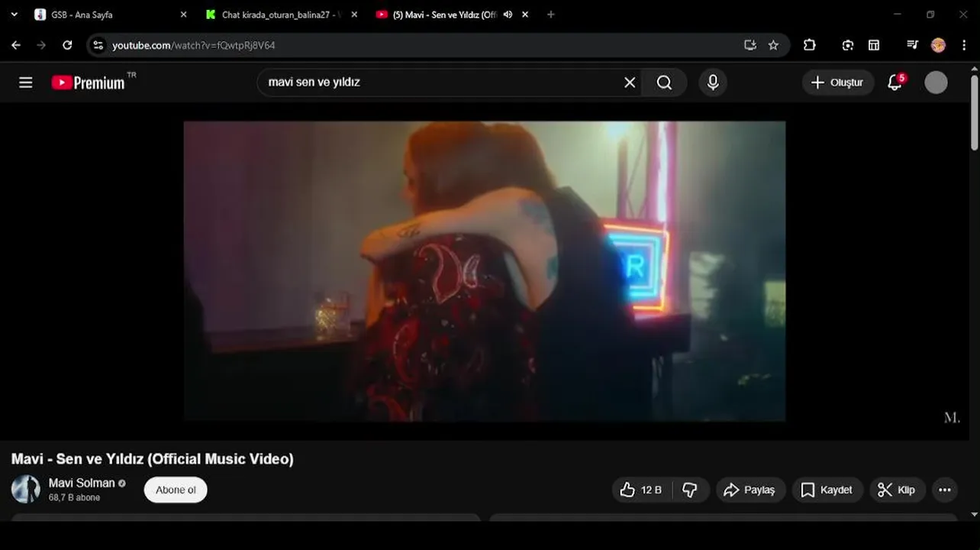The width and height of the screenshot is (980, 550).
Task: Go back in browser history
Action: pyautogui.click(x=16, y=45)
